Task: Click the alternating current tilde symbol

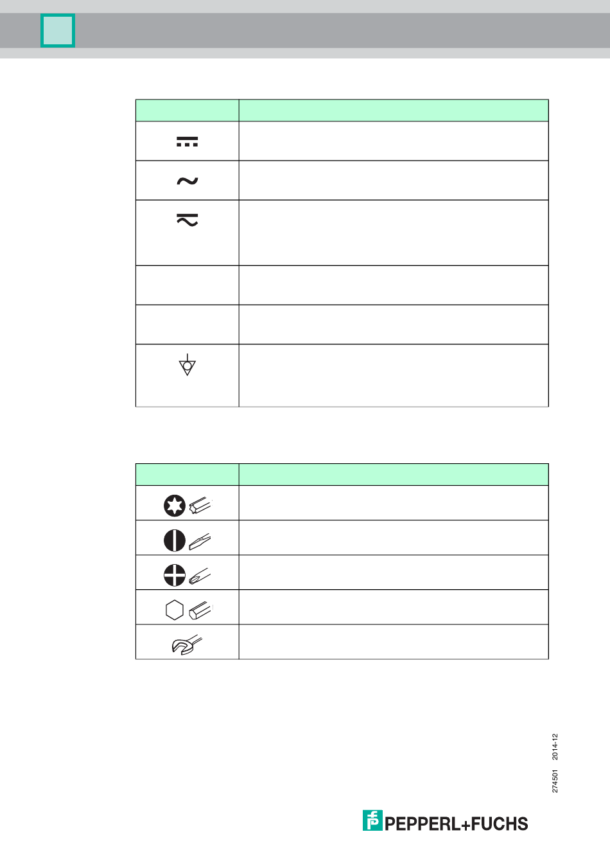Action: coord(187,181)
